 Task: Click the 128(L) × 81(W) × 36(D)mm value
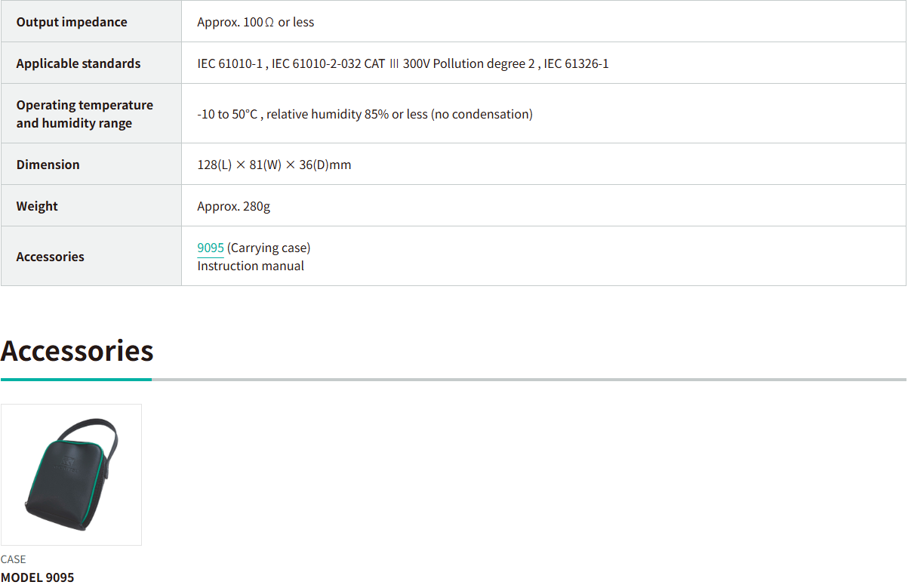tap(274, 165)
